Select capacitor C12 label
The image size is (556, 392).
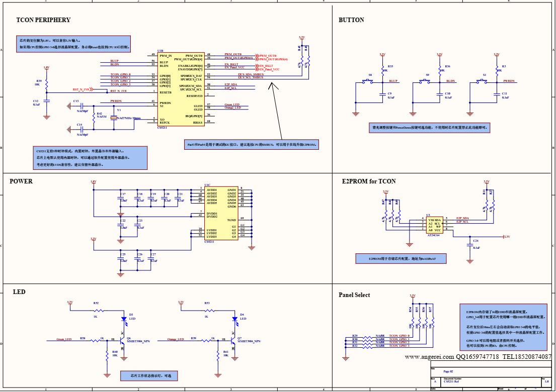[x=36, y=103]
